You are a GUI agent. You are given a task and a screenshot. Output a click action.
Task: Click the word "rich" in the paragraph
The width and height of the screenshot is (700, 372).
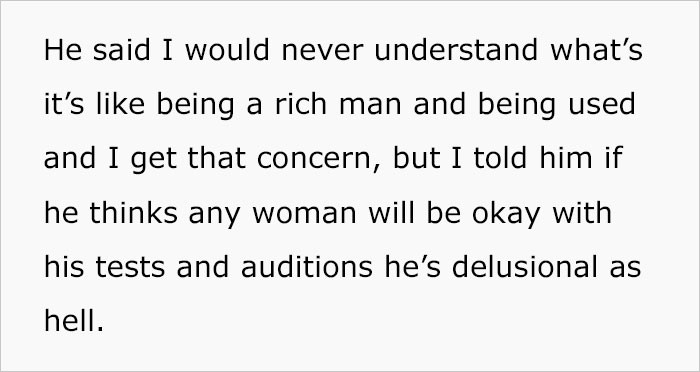click(x=302, y=104)
